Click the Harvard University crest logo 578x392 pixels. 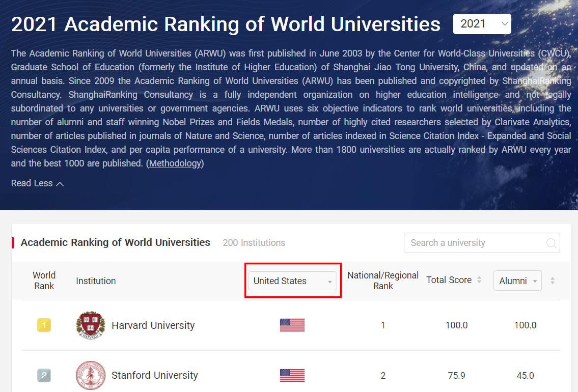click(91, 325)
